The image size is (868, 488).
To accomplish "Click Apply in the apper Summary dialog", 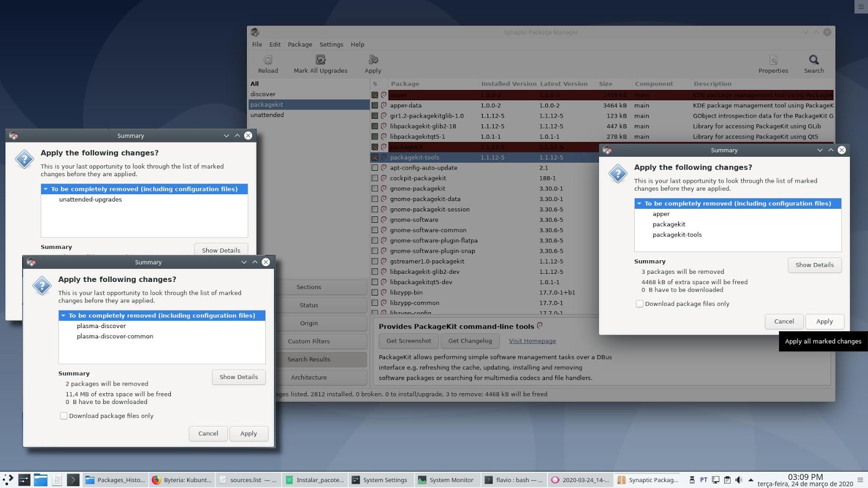I will point(825,322).
